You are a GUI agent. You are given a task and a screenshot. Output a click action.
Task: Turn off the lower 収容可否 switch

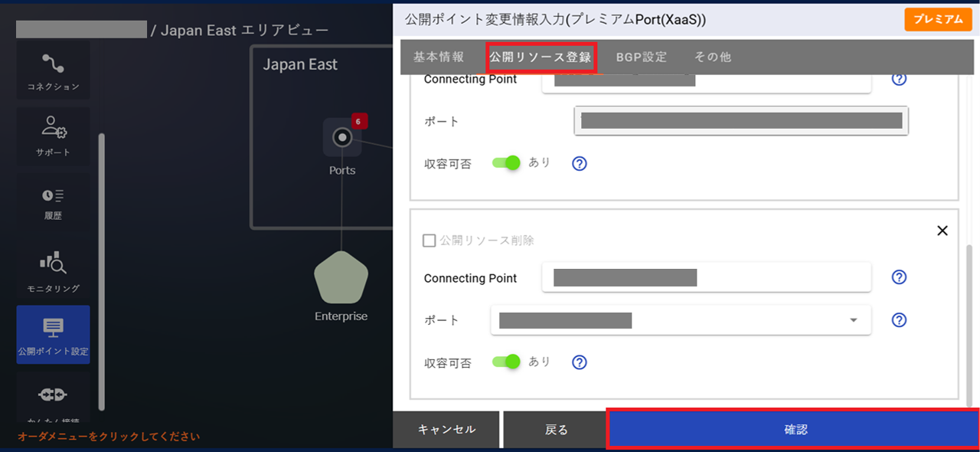pyautogui.click(x=506, y=362)
